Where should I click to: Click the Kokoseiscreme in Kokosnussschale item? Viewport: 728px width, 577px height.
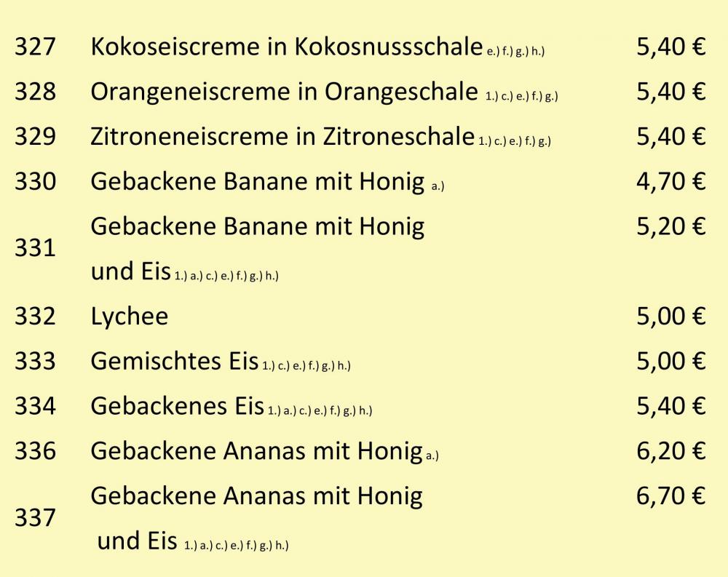click(286, 47)
